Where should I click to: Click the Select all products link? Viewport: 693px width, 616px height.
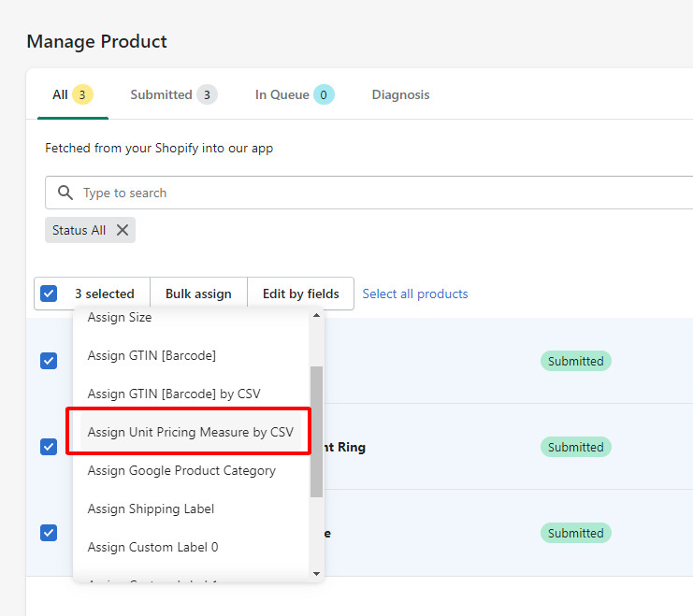click(x=415, y=294)
